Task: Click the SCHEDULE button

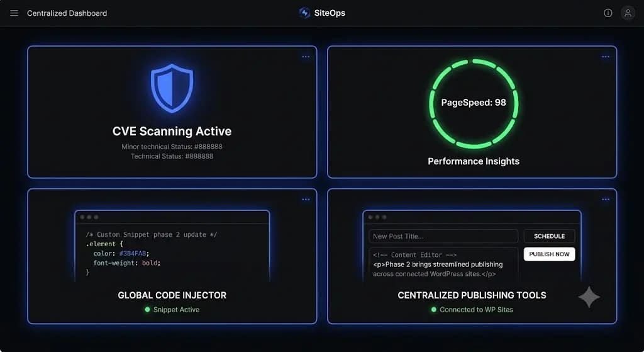Action: [x=549, y=236]
